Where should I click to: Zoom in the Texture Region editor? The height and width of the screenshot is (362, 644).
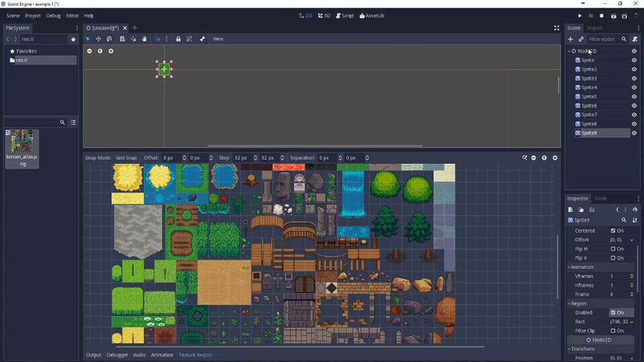click(x=555, y=158)
